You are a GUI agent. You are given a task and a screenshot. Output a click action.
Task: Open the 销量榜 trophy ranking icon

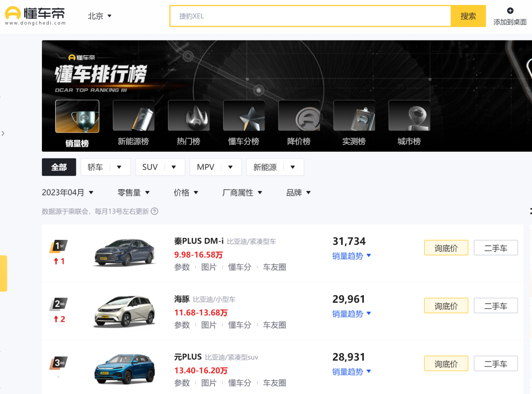point(77,117)
